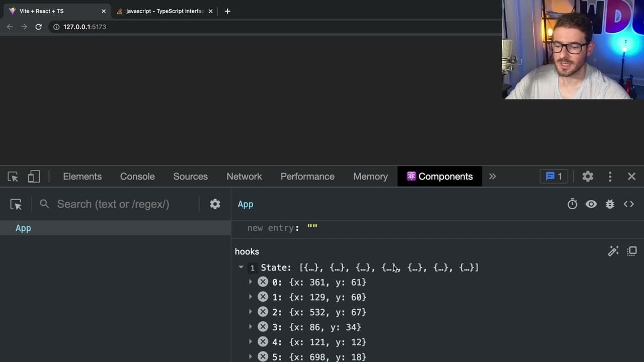Copy hooks data with the copy icon
The height and width of the screenshot is (362, 644).
632,251
